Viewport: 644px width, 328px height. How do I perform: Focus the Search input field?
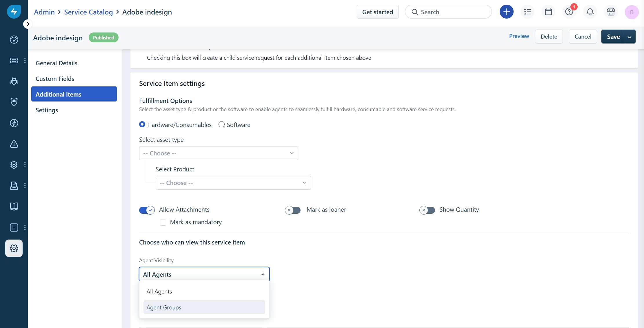(x=448, y=12)
